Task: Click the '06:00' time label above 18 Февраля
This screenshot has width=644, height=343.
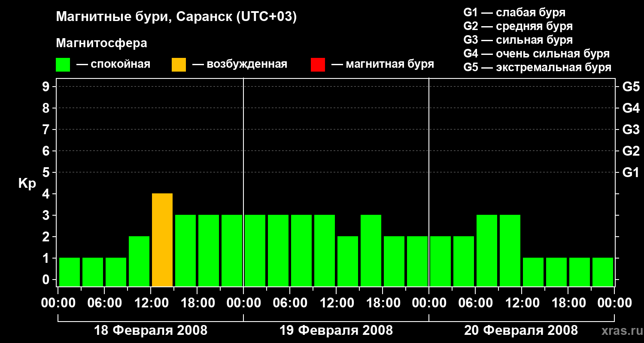Action: [x=104, y=303]
